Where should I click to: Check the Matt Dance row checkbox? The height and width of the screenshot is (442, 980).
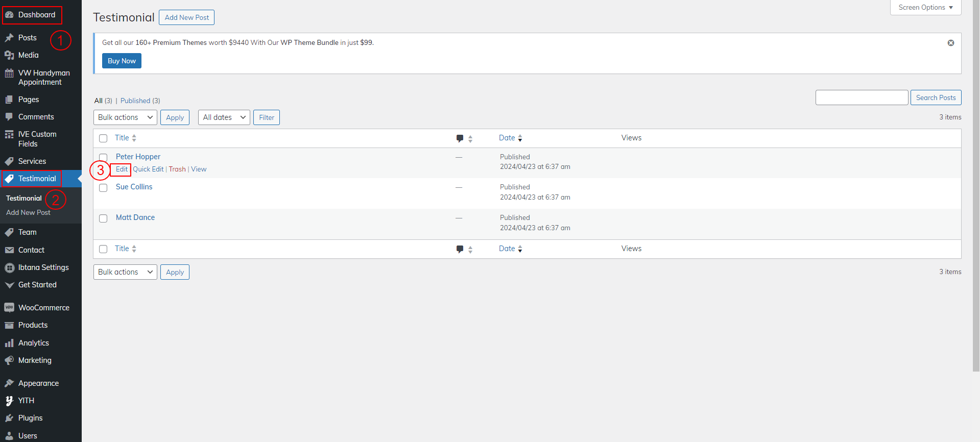[103, 218]
